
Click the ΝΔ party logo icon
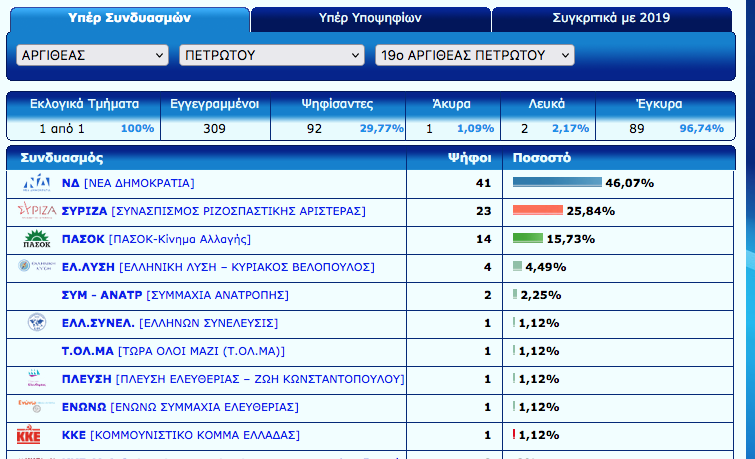(37, 183)
